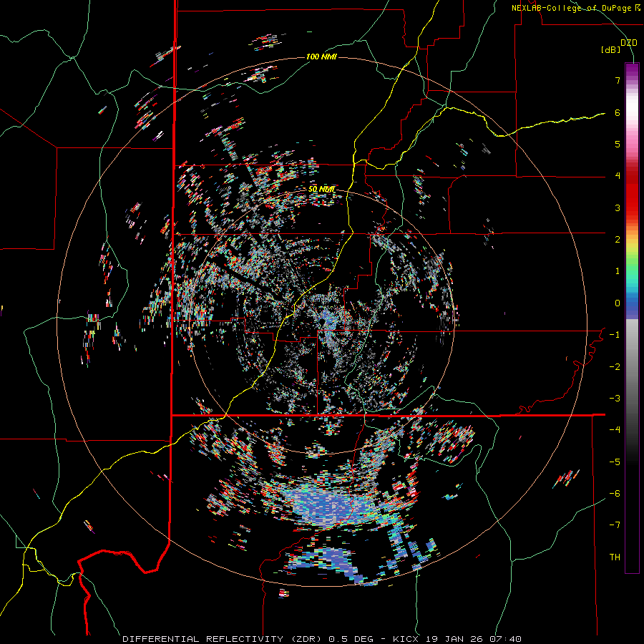Click the 0 value on the color scale
This screenshot has width=644, height=644.
(618, 303)
